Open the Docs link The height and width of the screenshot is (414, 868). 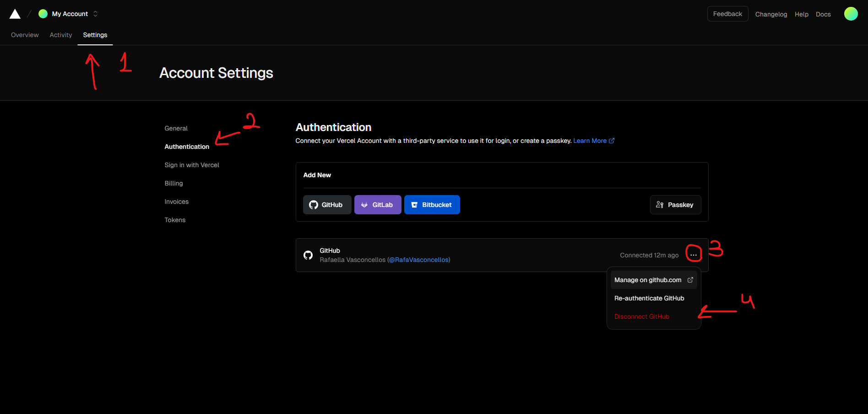coord(823,14)
